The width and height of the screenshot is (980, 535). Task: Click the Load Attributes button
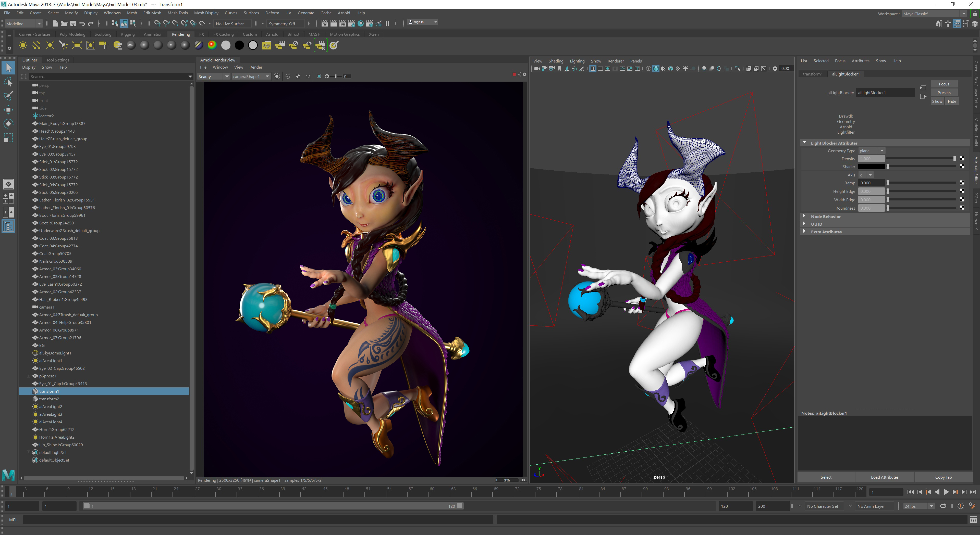pyautogui.click(x=885, y=477)
